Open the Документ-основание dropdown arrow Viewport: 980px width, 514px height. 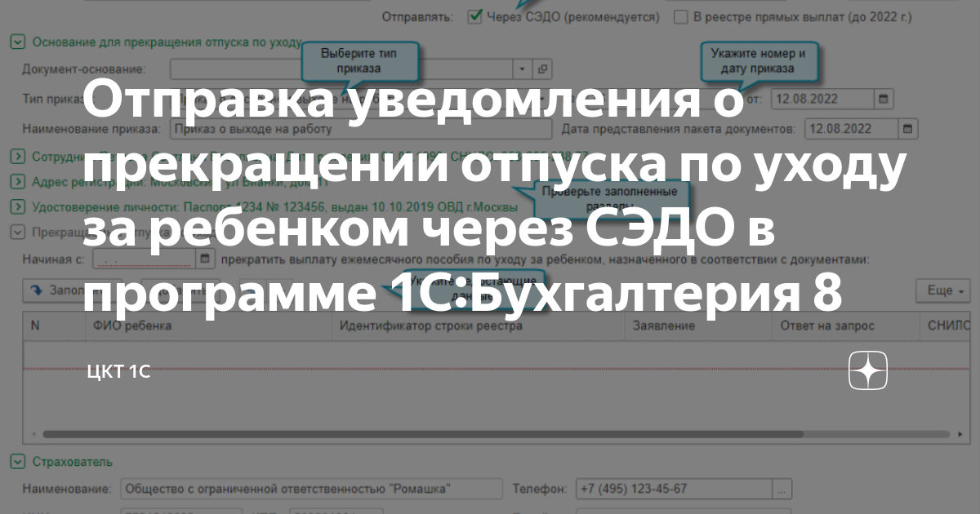(523, 69)
